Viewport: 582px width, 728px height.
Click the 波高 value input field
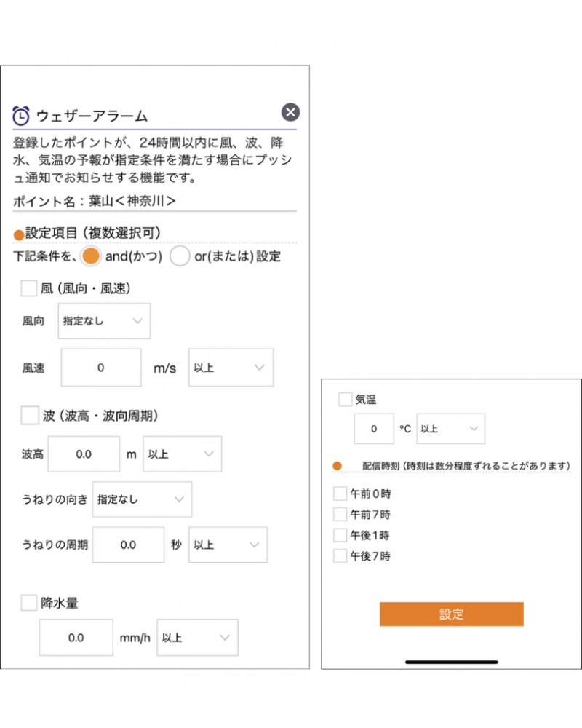click(x=84, y=454)
